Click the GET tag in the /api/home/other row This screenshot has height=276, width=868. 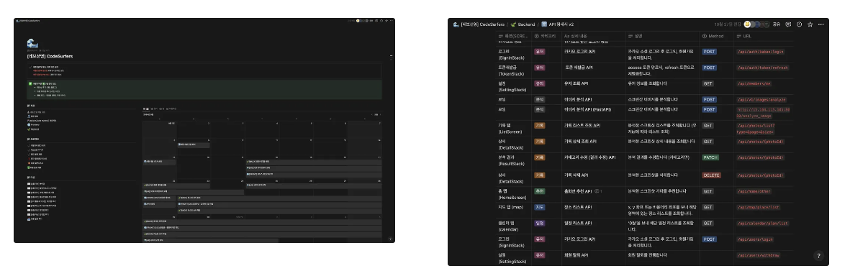707,192
